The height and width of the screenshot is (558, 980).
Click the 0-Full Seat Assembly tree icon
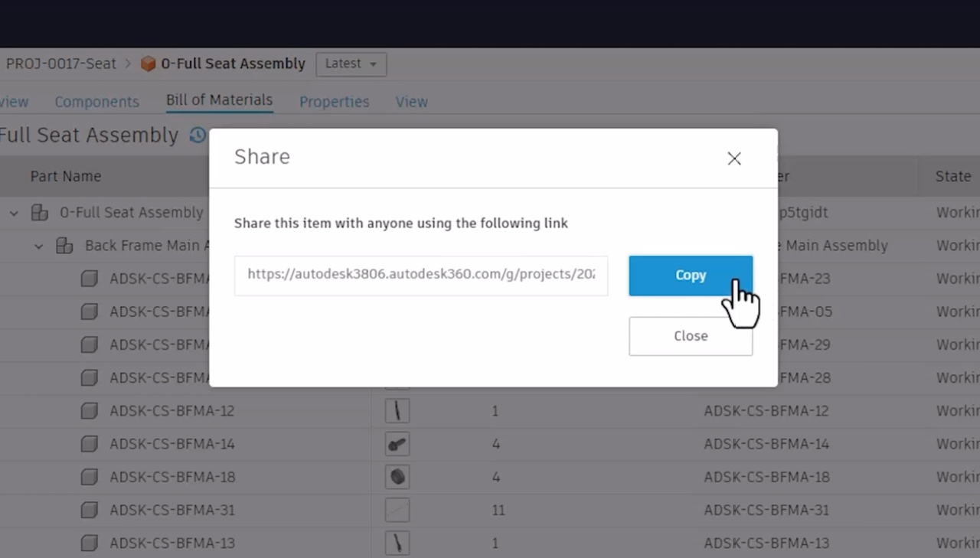pos(39,214)
